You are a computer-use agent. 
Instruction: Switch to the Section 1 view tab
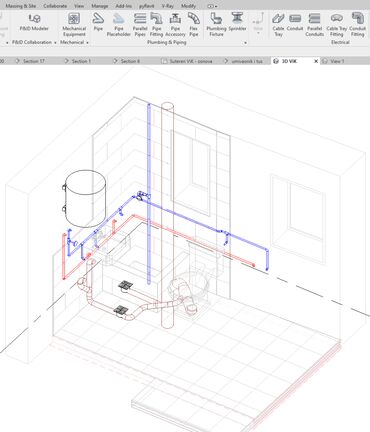point(81,61)
